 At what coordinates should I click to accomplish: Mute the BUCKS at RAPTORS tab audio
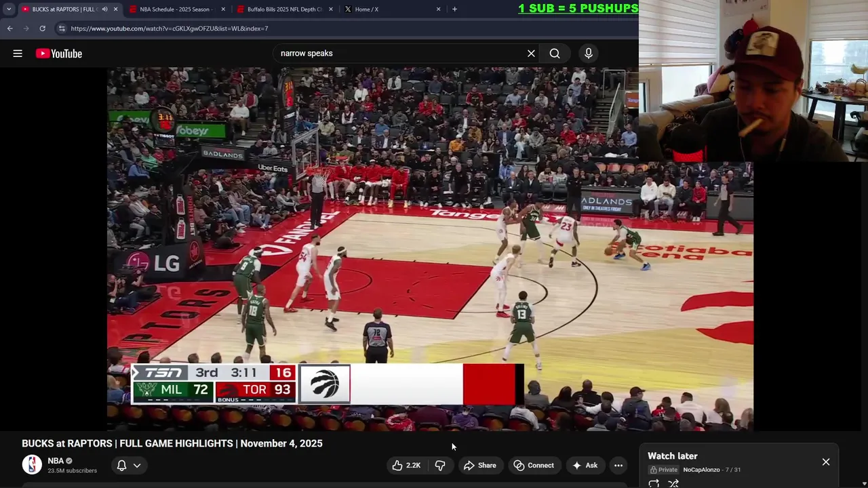coord(104,9)
